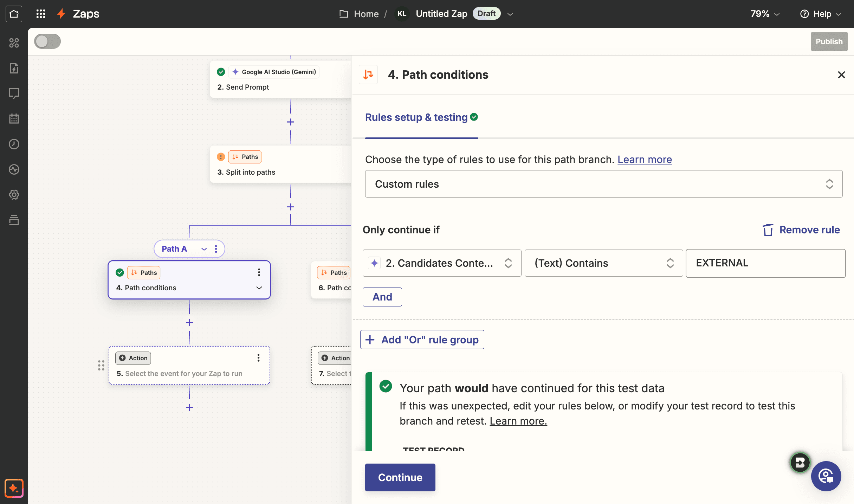Click the EXTERNAL value input field

tap(765, 263)
